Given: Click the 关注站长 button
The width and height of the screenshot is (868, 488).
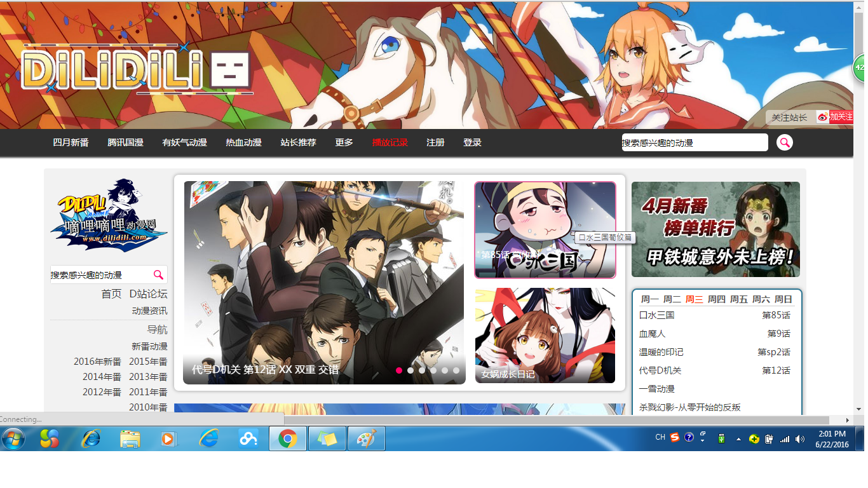Looking at the screenshot, I should point(789,117).
